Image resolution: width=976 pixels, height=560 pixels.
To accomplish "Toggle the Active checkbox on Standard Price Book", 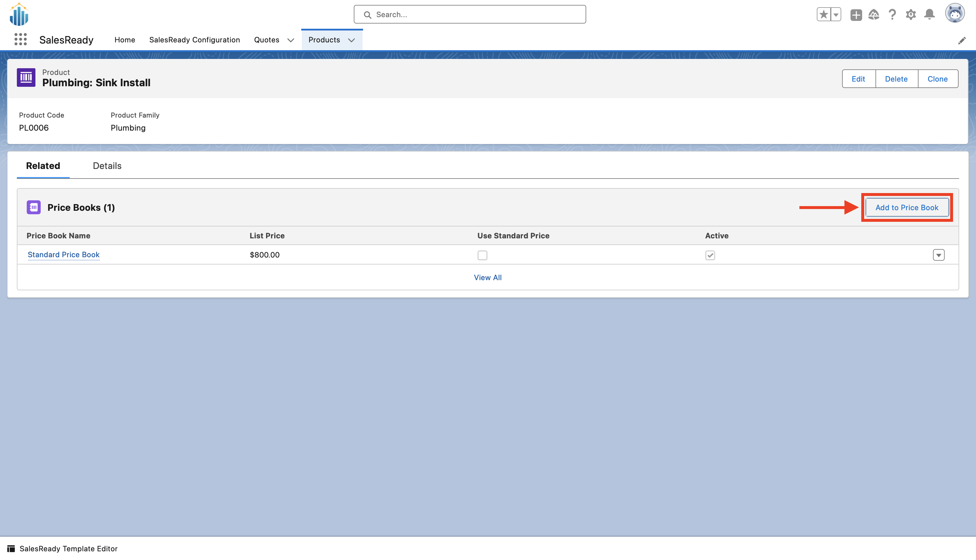I will (711, 255).
